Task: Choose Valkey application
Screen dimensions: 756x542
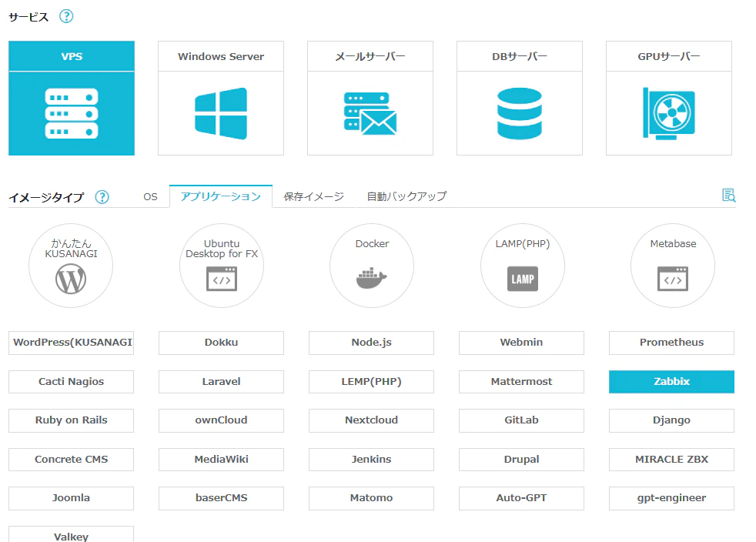Action: click(72, 534)
